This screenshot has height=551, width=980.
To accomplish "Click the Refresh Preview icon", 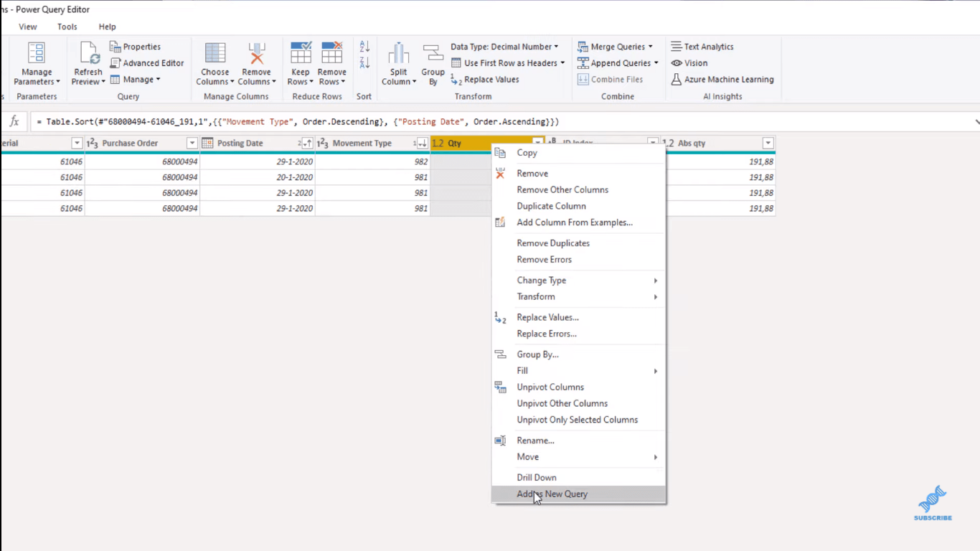I will coord(88,53).
